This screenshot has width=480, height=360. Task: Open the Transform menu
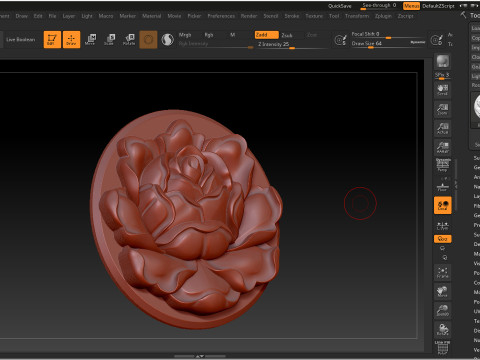(357, 16)
